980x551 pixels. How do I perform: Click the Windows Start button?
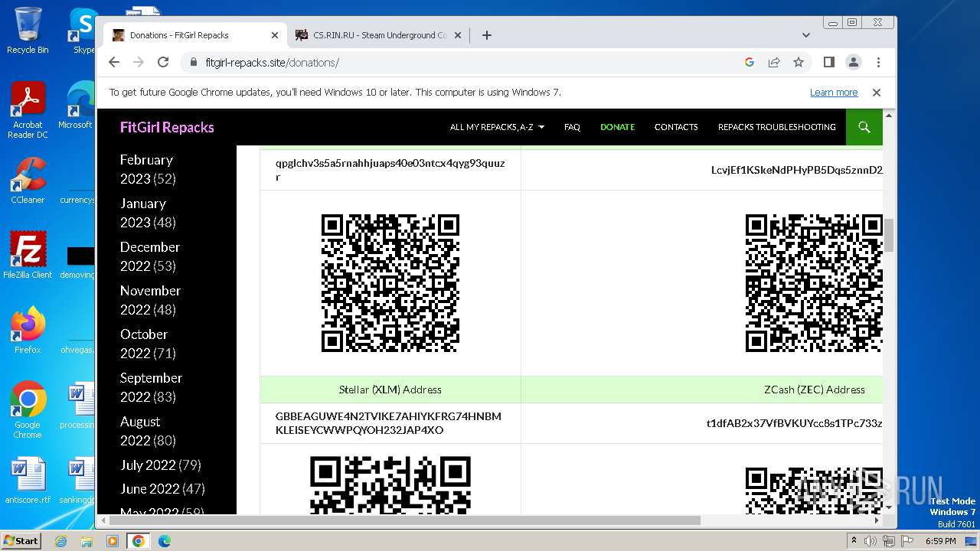pos(21,540)
